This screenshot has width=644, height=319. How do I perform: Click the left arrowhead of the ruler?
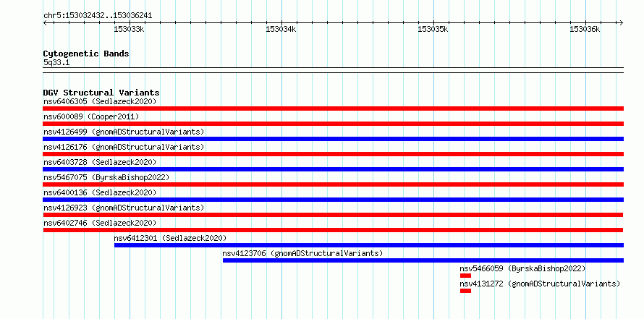point(45,23)
